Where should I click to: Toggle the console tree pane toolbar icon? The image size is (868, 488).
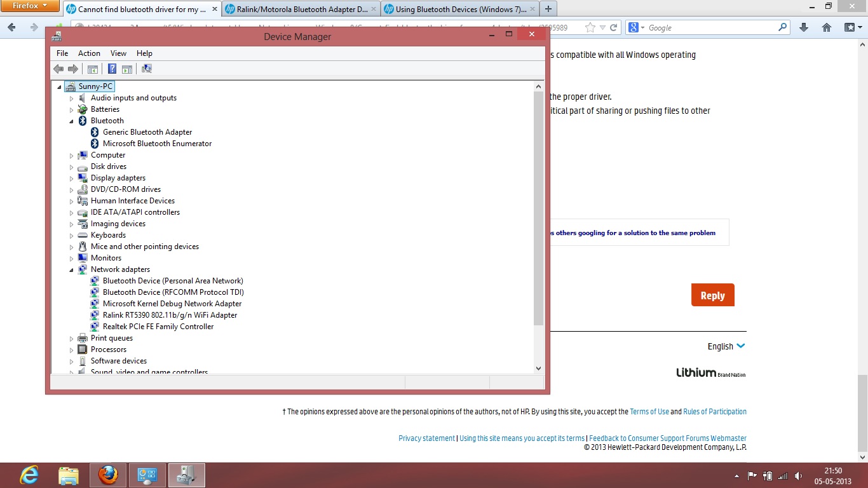[x=93, y=69]
